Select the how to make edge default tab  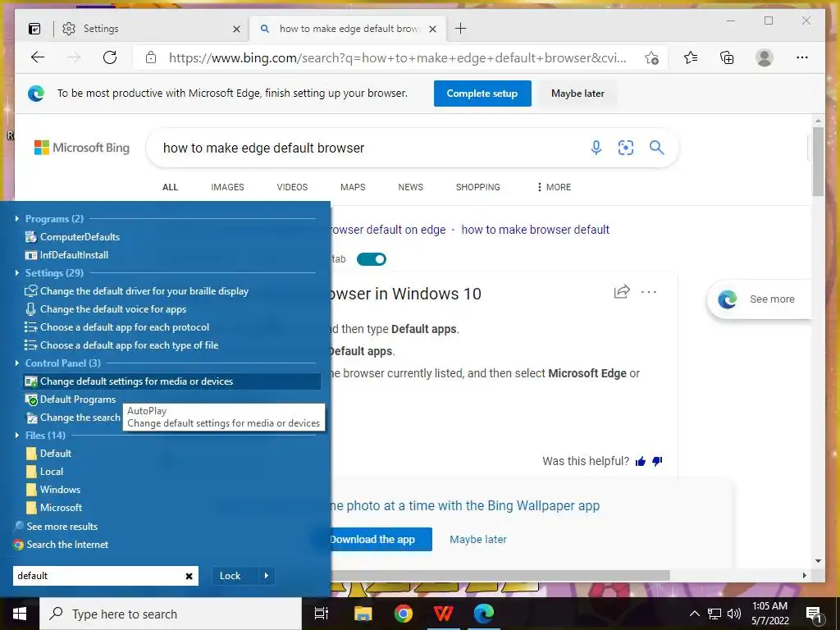pyautogui.click(x=349, y=29)
